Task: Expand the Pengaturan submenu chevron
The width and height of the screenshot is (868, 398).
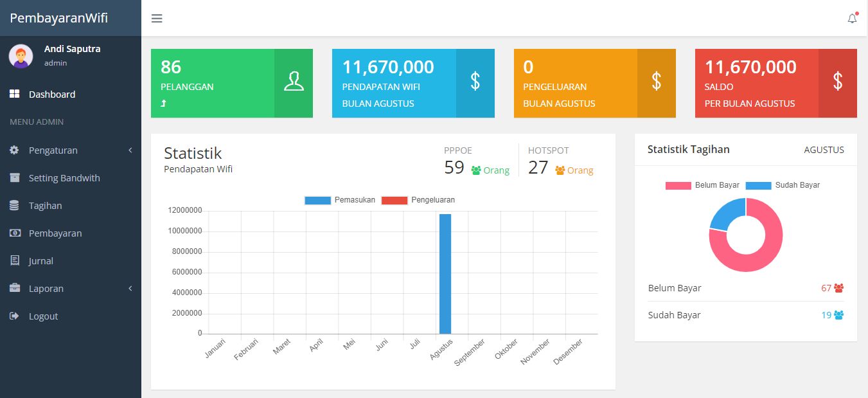Action: 130,150
